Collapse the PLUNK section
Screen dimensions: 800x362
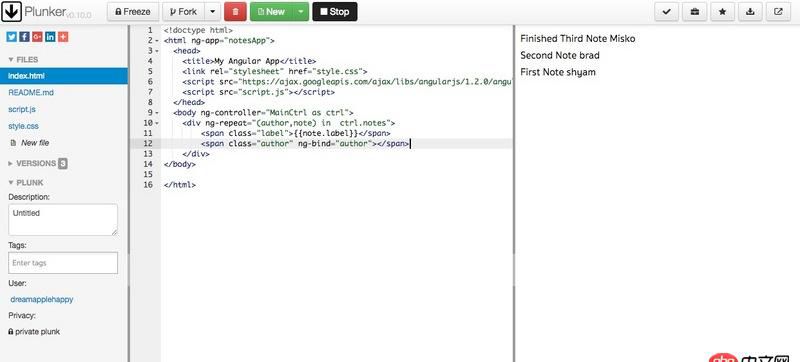tap(26, 183)
